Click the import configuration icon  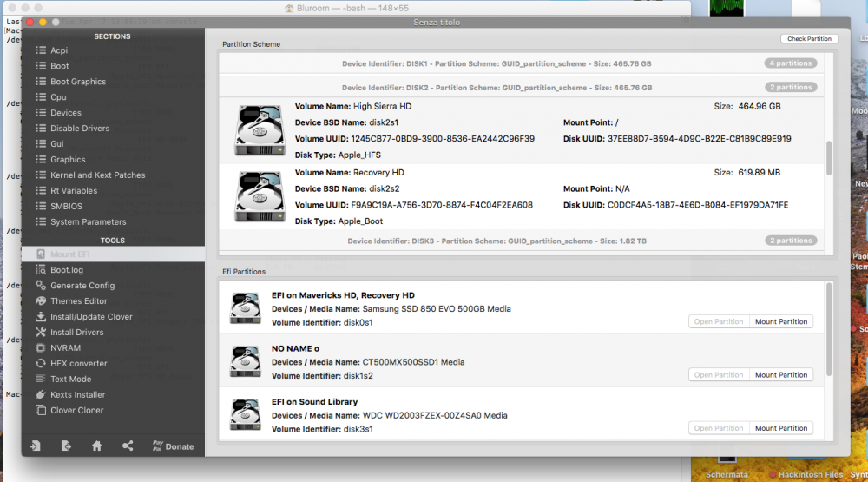coord(36,446)
